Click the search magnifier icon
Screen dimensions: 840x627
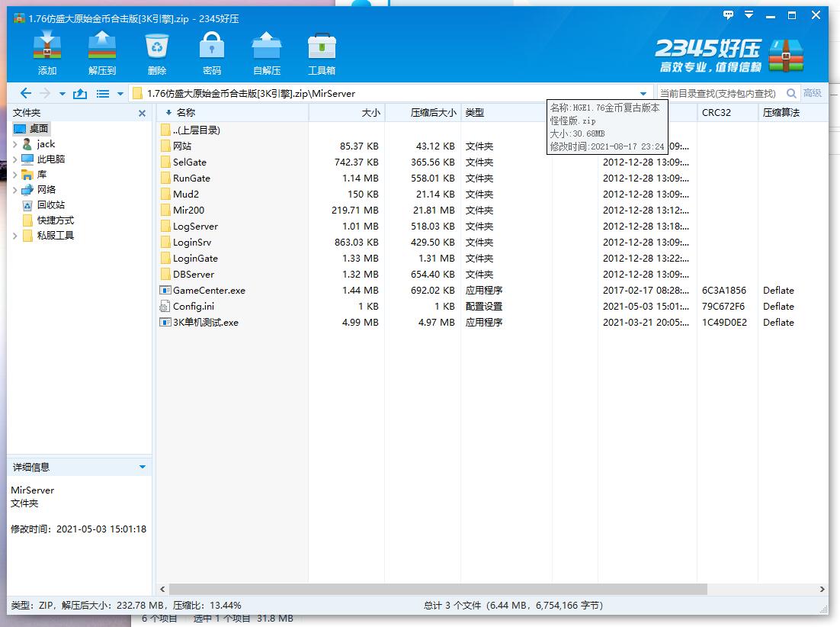(791, 93)
